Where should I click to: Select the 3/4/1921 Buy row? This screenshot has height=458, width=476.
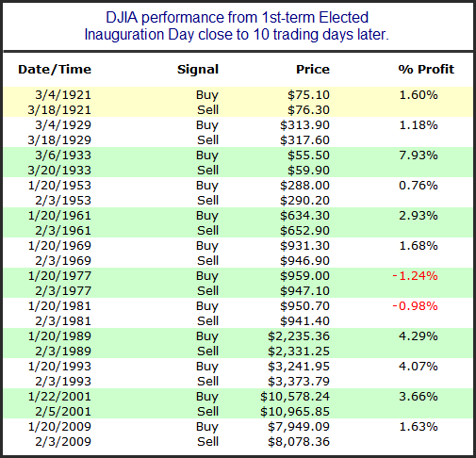tap(238, 94)
